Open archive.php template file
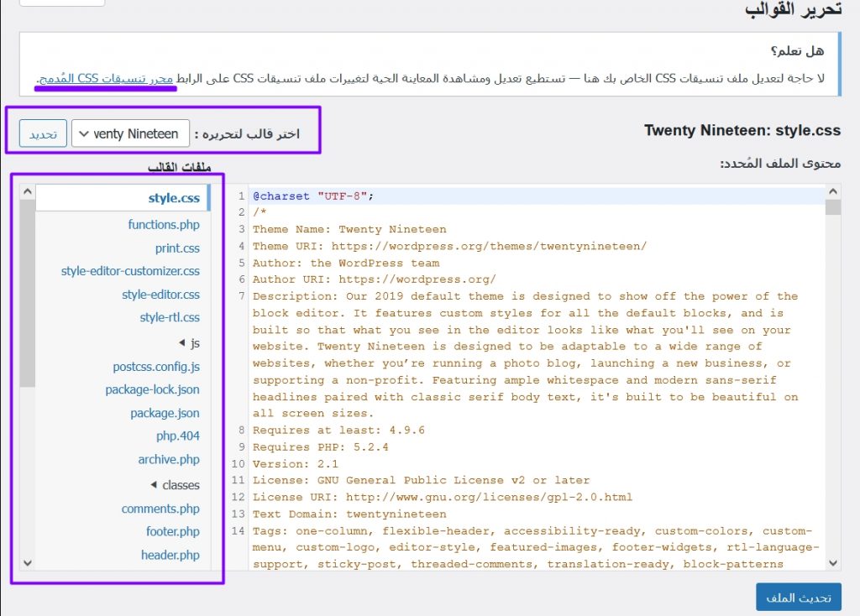 168,460
